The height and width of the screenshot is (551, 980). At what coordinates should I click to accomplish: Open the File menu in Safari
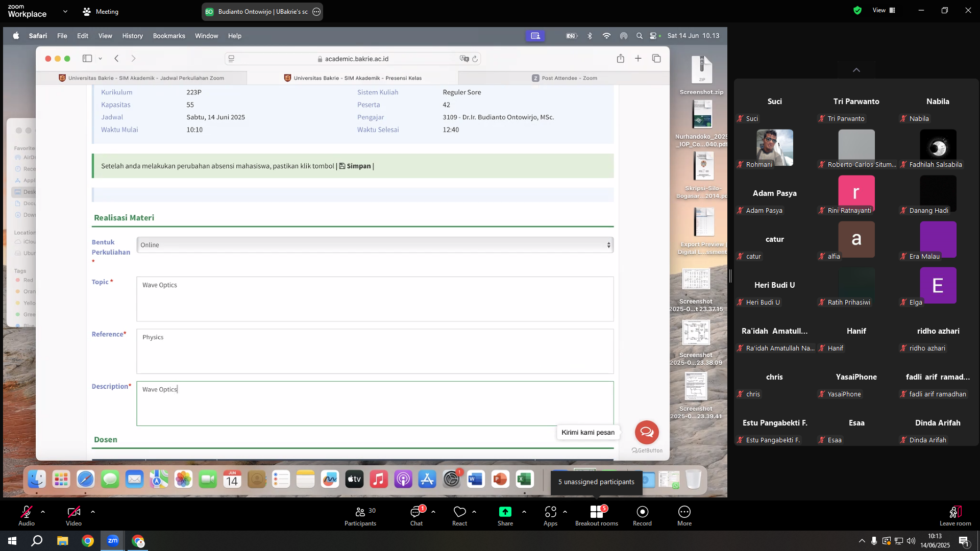pyautogui.click(x=62, y=36)
